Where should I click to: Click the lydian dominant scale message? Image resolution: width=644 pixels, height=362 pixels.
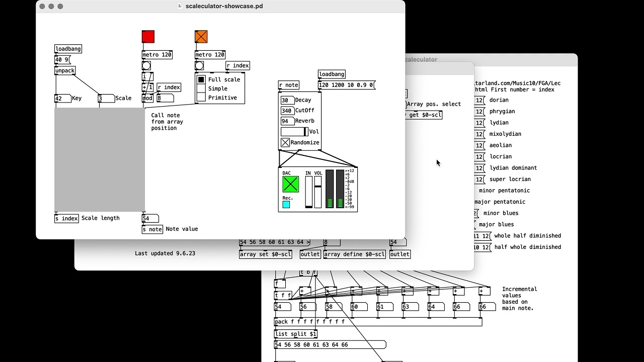(x=480, y=168)
